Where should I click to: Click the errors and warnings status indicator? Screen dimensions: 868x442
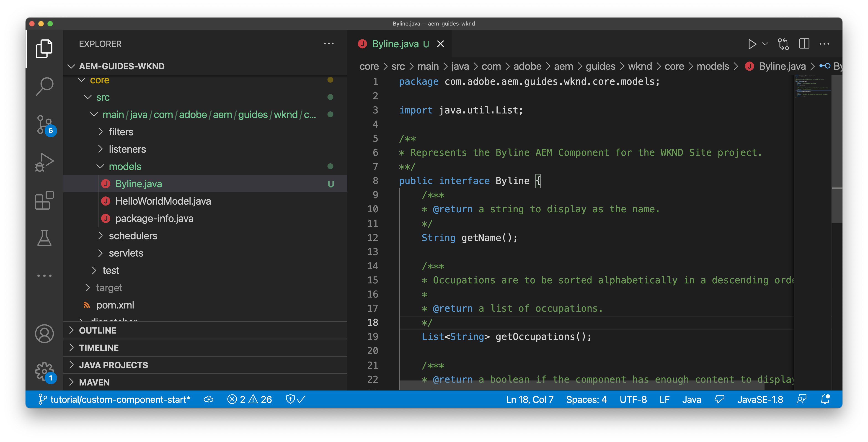[250, 399]
